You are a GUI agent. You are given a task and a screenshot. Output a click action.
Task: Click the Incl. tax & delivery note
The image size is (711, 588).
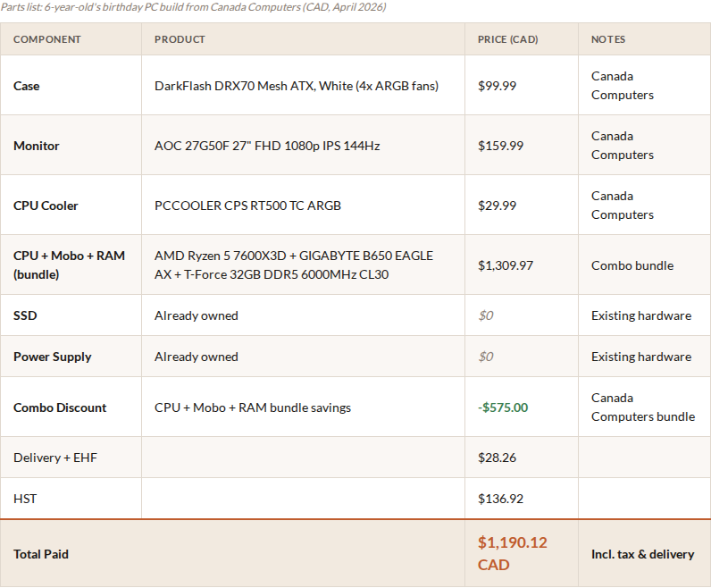coord(642,554)
